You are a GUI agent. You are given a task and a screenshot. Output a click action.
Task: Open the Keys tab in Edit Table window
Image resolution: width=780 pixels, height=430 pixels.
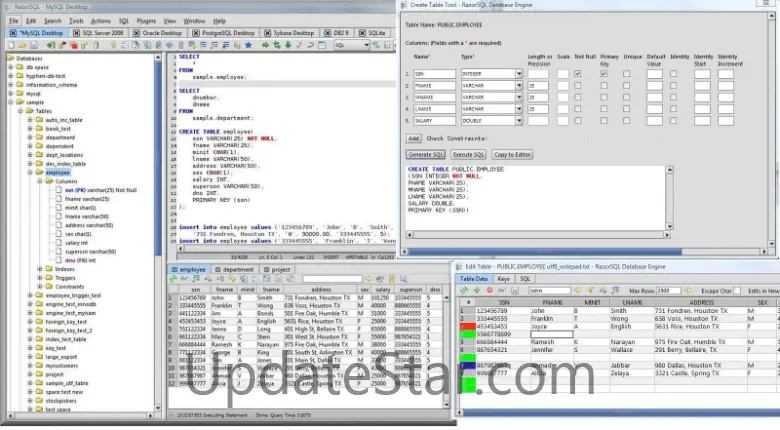pyautogui.click(x=503, y=279)
